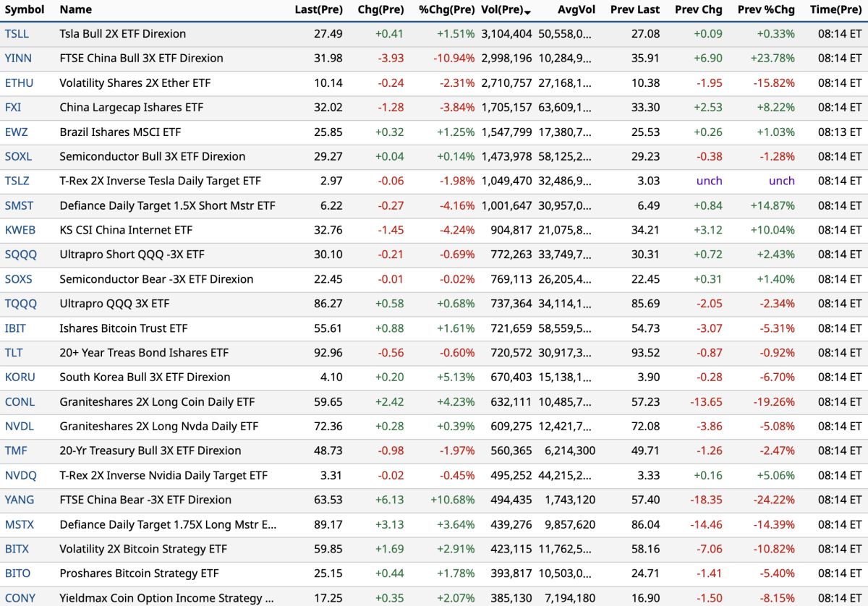Sort by Prev %Chg column header
This screenshot has width=868, height=606.
765,10
